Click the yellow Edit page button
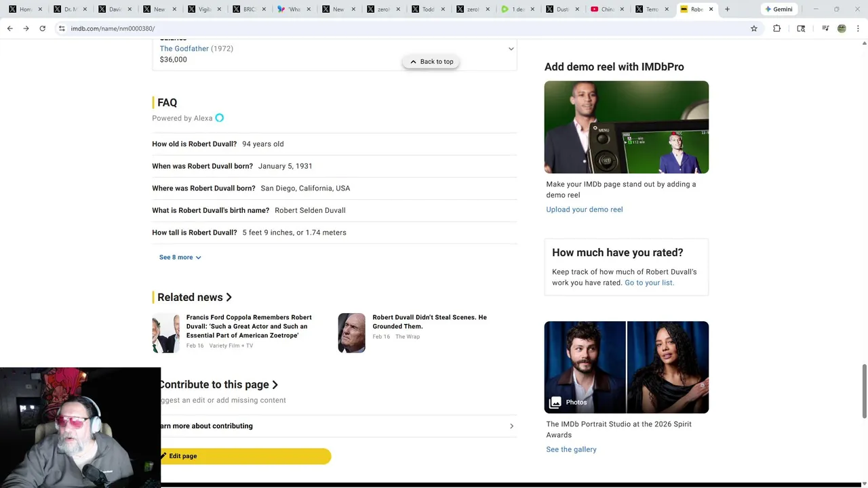868x488 pixels. [245, 456]
